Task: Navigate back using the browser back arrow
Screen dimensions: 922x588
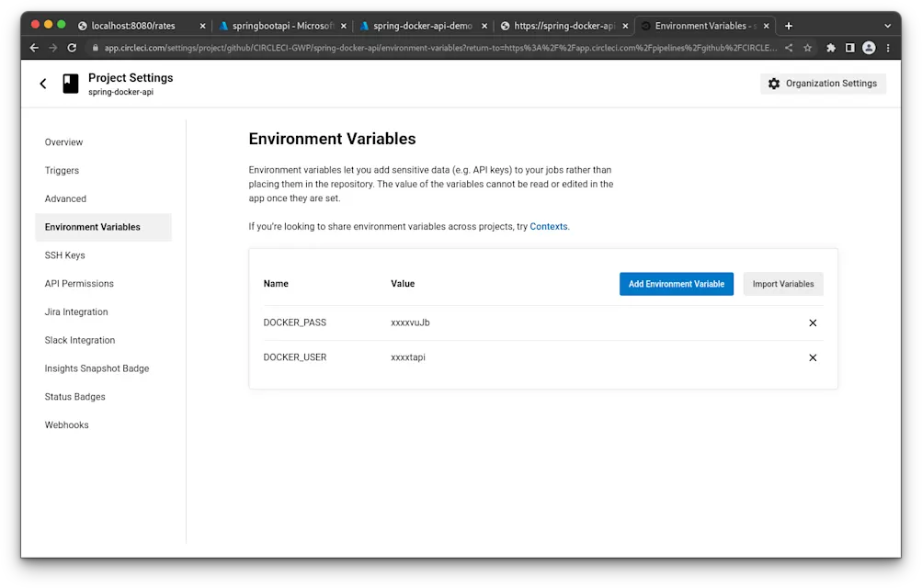Action: click(33, 48)
